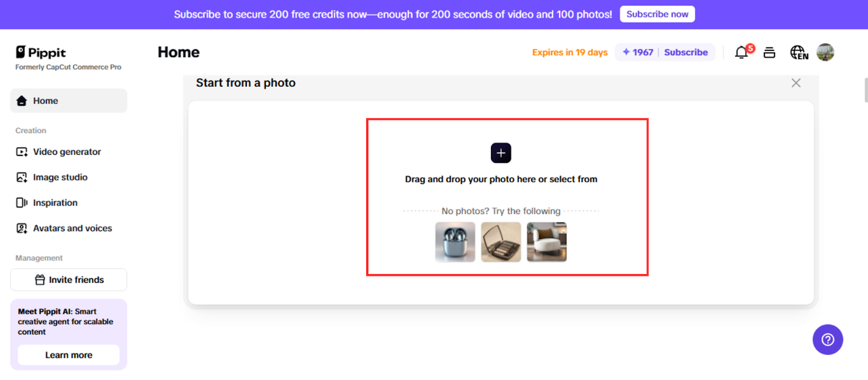Open the notifications bell

coord(741,52)
